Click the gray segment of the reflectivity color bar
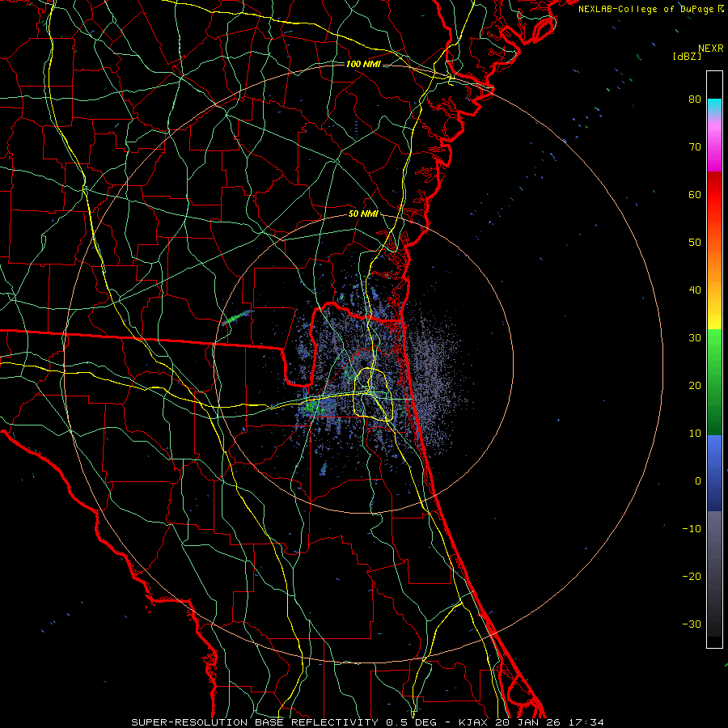The image size is (728, 728). (714, 544)
